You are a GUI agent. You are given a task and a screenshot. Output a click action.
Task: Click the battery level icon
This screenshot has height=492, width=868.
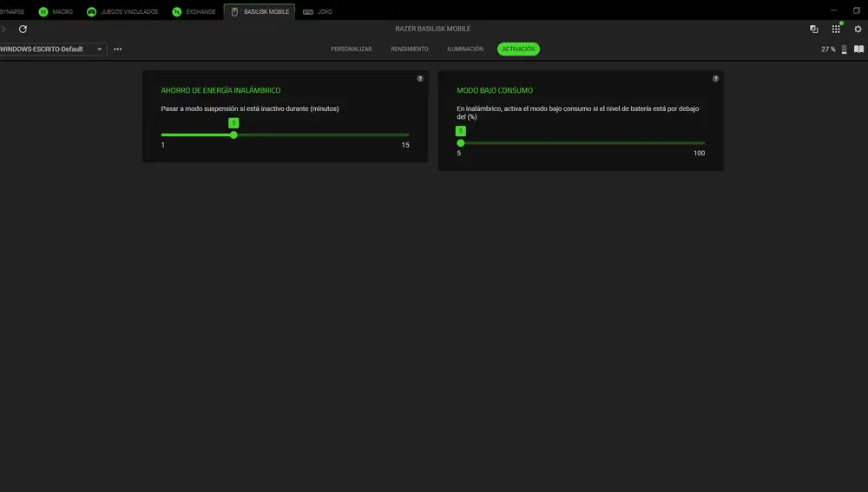click(845, 49)
